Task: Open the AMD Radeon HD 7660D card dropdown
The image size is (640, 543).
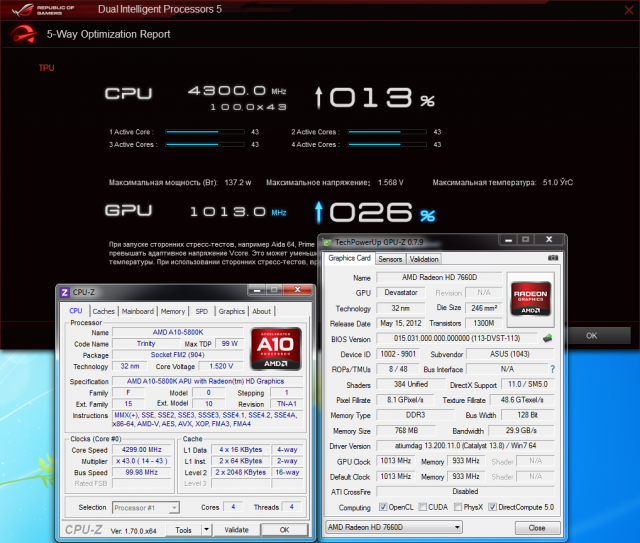Action: pos(393,527)
